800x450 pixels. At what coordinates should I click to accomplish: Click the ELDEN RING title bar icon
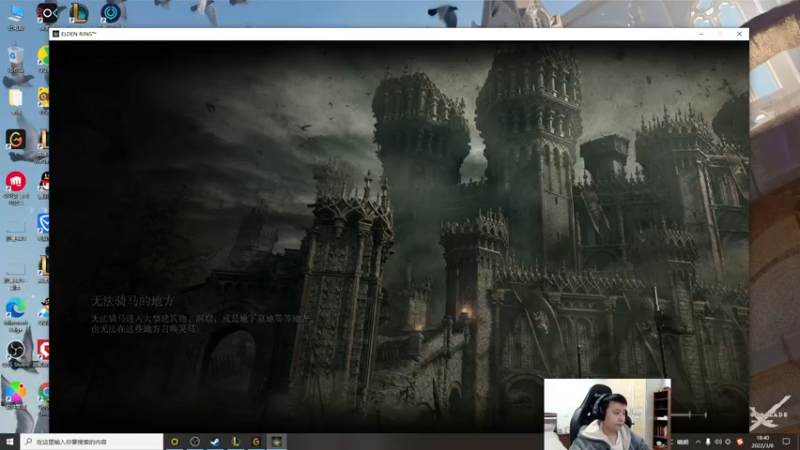tap(56, 34)
